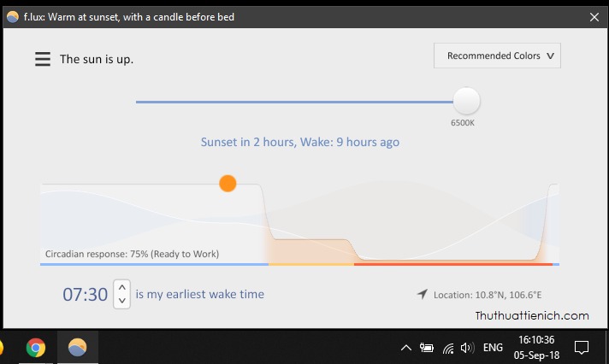The image size is (609, 364).
Task: Open the Action Center notification icon
Action: [x=582, y=348]
